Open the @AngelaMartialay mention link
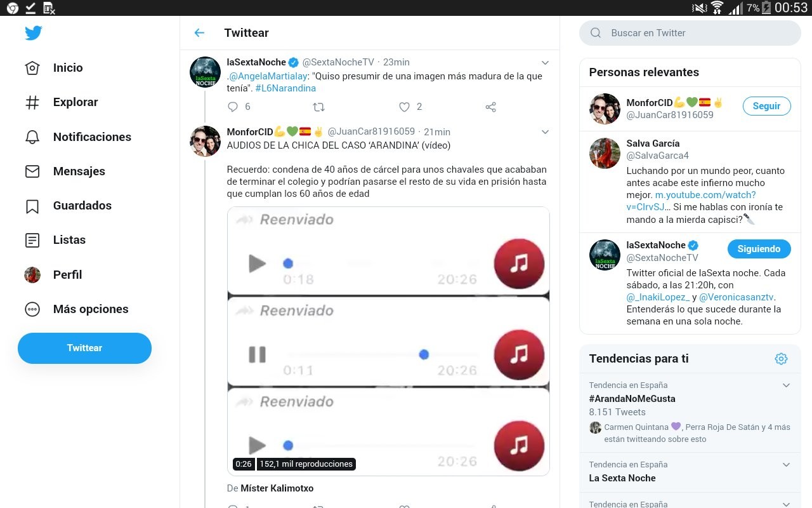This screenshot has height=508, width=812. 267,76
